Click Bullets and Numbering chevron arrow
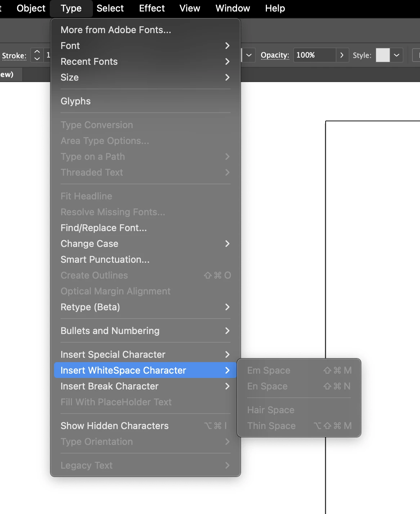The height and width of the screenshot is (514, 420). pyautogui.click(x=227, y=331)
